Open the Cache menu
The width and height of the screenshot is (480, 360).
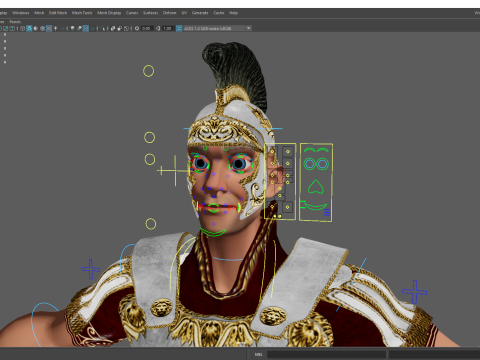coord(219,13)
